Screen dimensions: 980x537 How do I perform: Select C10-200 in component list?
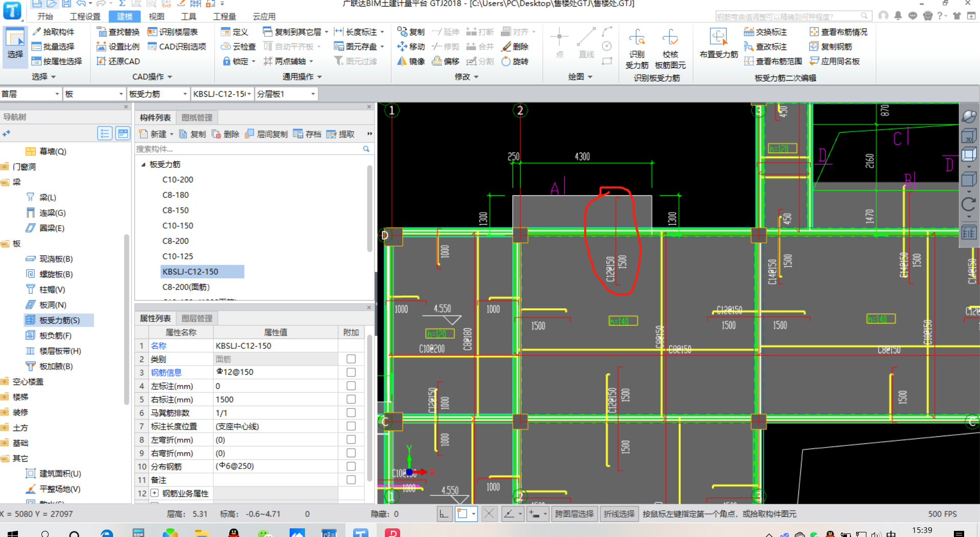coord(178,180)
